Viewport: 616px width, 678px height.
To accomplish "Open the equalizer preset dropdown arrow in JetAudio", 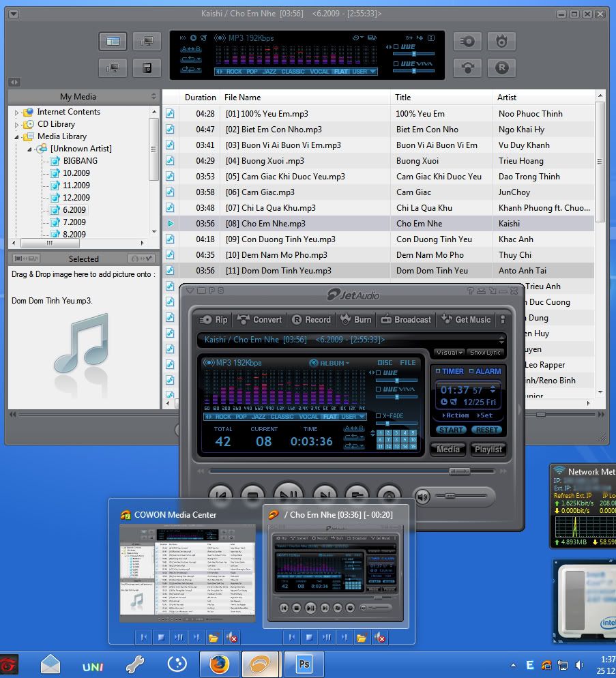I will [x=362, y=417].
